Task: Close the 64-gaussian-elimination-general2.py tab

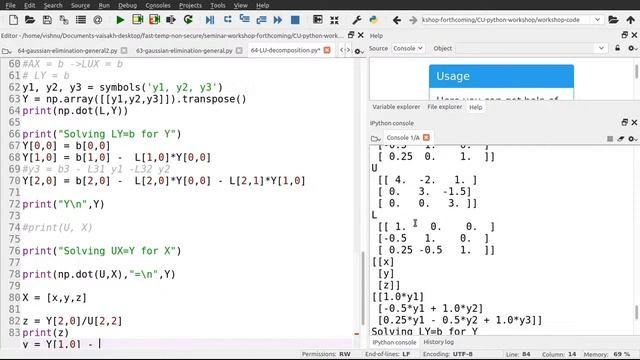Action: [124, 50]
